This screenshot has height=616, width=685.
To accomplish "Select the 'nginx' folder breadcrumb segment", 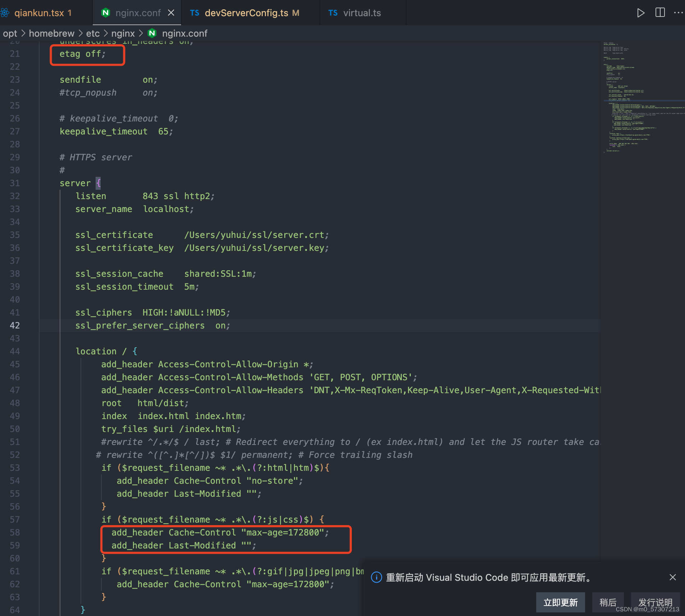I will pos(123,33).
